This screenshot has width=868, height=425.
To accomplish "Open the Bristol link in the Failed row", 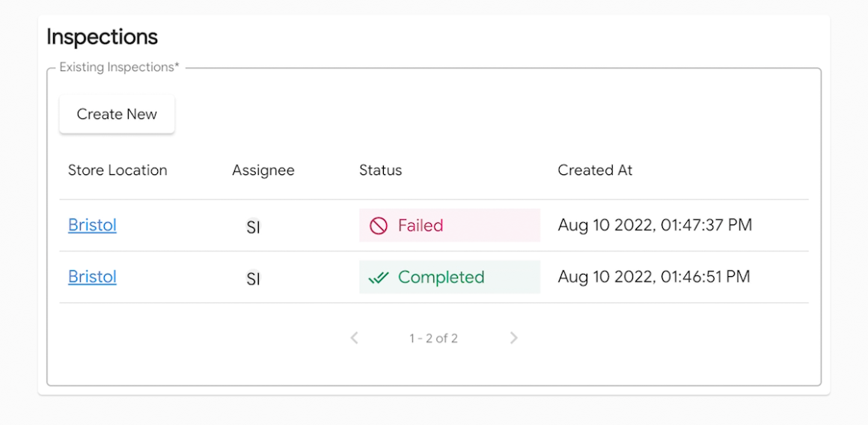I will tap(92, 225).
